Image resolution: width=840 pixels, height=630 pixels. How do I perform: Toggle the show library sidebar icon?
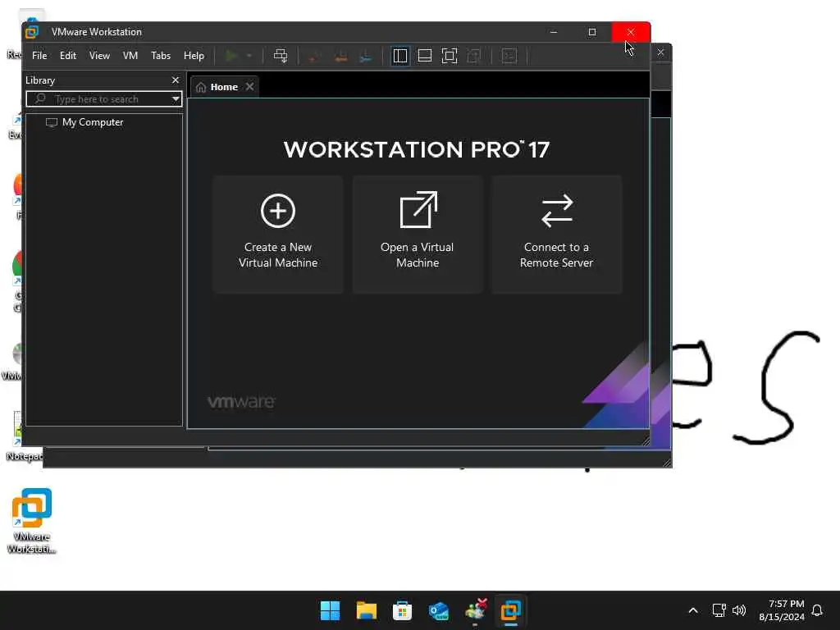(x=399, y=56)
